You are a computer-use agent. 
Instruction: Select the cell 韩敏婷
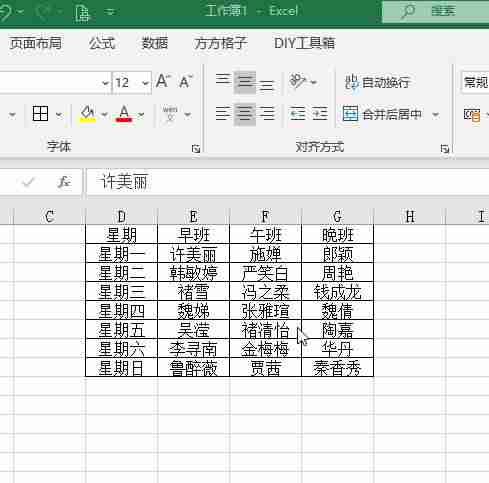click(194, 273)
